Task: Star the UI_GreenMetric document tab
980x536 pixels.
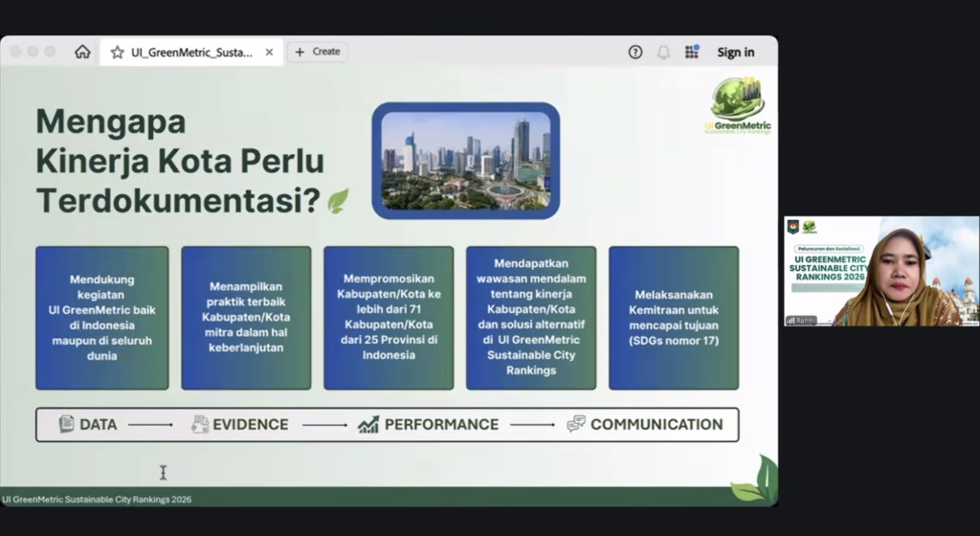Action: point(117,53)
